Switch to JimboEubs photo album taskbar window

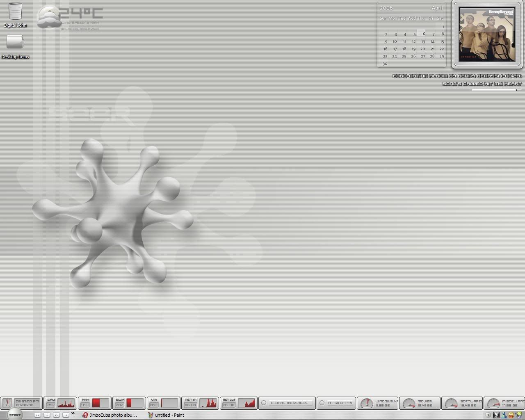[x=110, y=415]
